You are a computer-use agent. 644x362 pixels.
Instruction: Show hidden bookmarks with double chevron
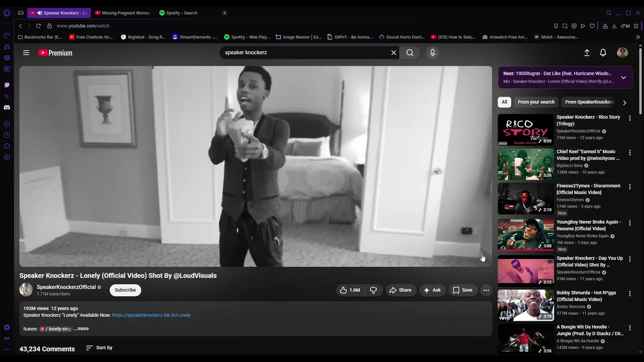coord(638,37)
